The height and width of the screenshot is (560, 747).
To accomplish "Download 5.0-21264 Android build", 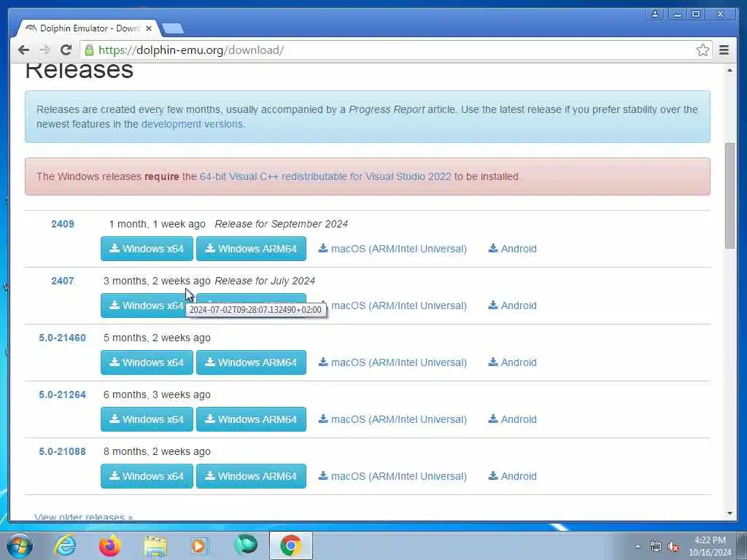I will pyautogui.click(x=513, y=419).
